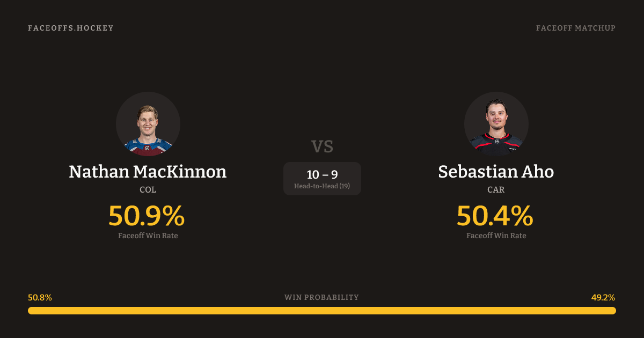Click the COL team abbreviation
This screenshot has height=338, width=644.
148,190
